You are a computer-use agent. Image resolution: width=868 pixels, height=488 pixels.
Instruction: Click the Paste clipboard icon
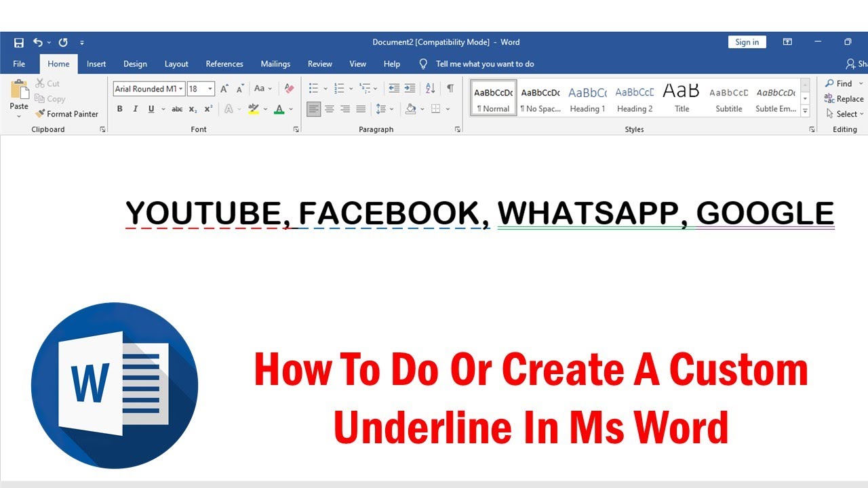pyautogui.click(x=19, y=89)
